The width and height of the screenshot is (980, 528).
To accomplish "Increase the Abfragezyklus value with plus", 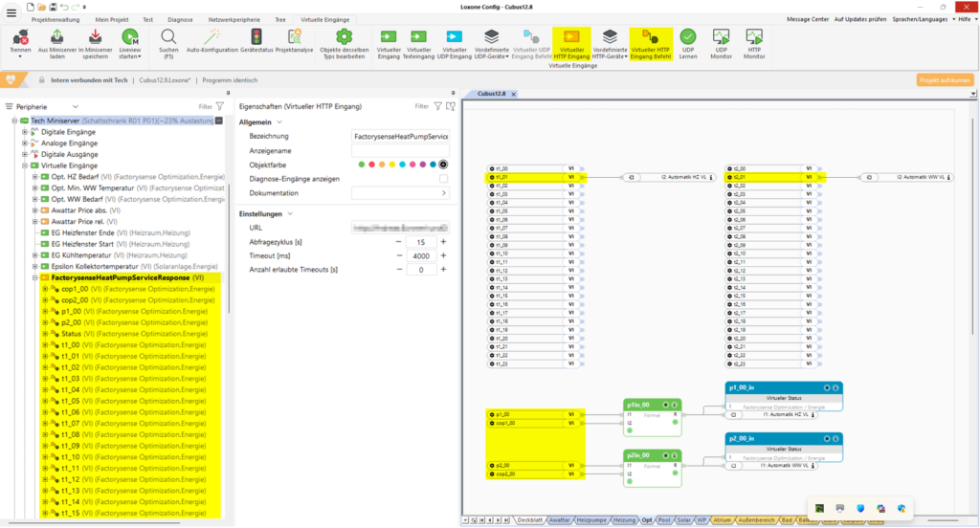I will (443, 242).
